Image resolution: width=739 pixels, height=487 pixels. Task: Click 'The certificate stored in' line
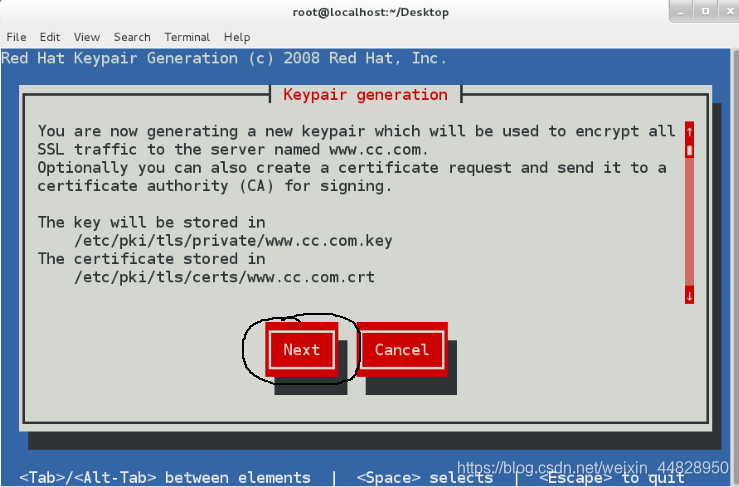151,259
